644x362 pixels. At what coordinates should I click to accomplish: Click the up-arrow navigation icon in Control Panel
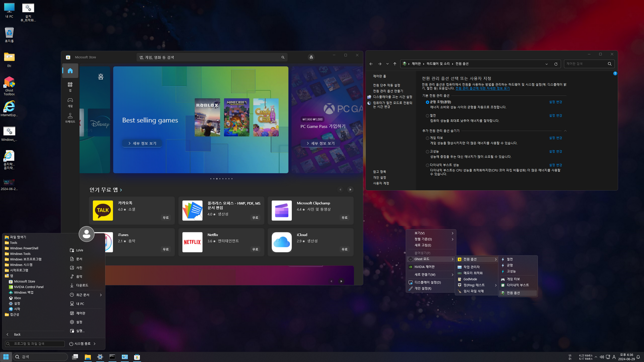pyautogui.click(x=395, y=64)
